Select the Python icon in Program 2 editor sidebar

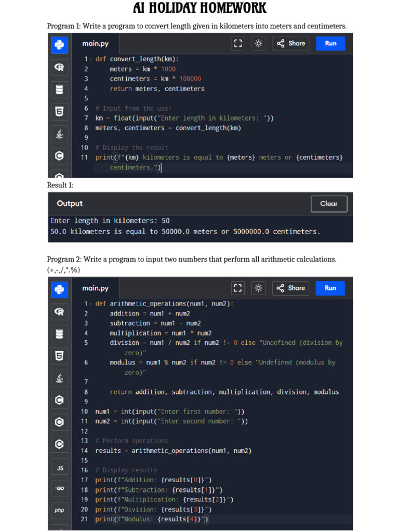59,290
